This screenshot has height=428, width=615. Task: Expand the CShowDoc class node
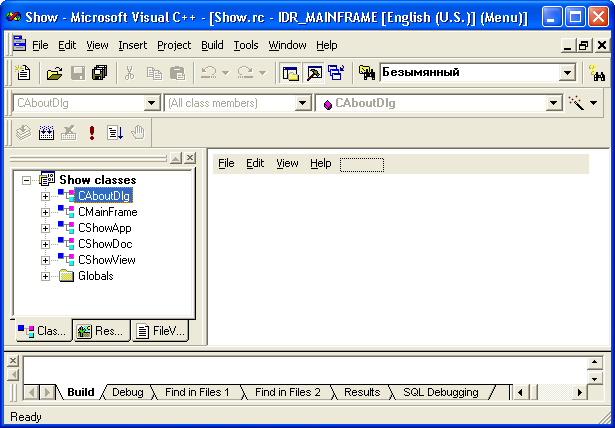point(45,244)
